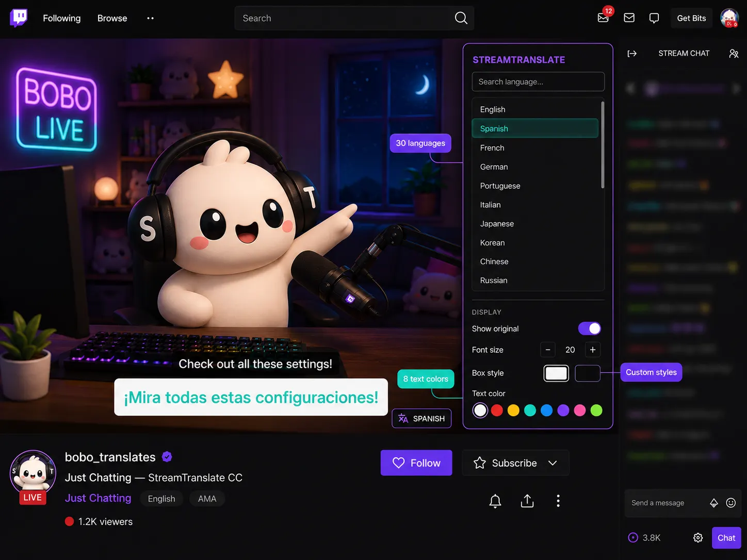Expand the Subscribe dropdown chevron
This screenshot has height=560, width=747.
tap(553, 463)
